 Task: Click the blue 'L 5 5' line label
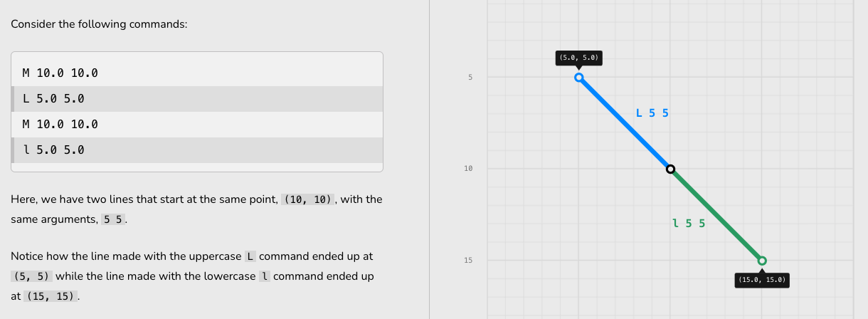pos(652,113)
